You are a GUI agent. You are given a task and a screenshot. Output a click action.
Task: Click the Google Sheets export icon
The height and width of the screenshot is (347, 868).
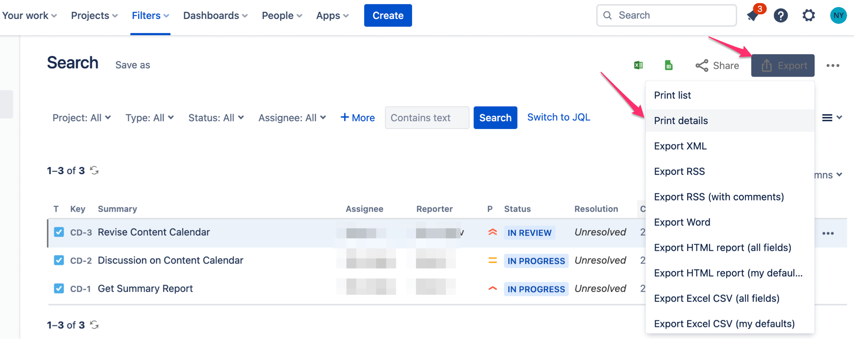[669, 65]
